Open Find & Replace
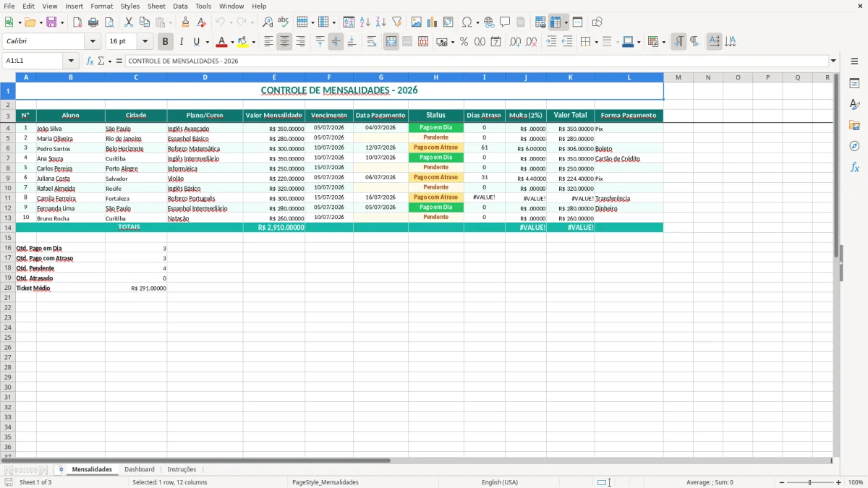The image size is (868, 488). click(268, 22)
